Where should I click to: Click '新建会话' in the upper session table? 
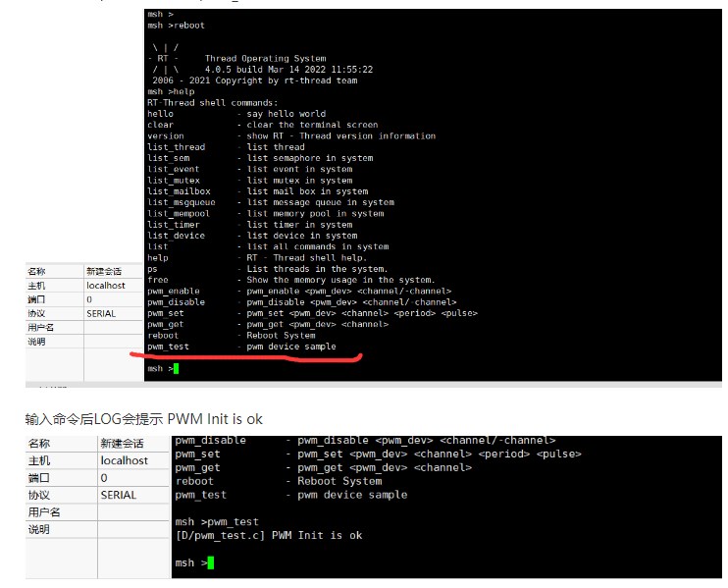pyautogui.click(x=104, y=272)
